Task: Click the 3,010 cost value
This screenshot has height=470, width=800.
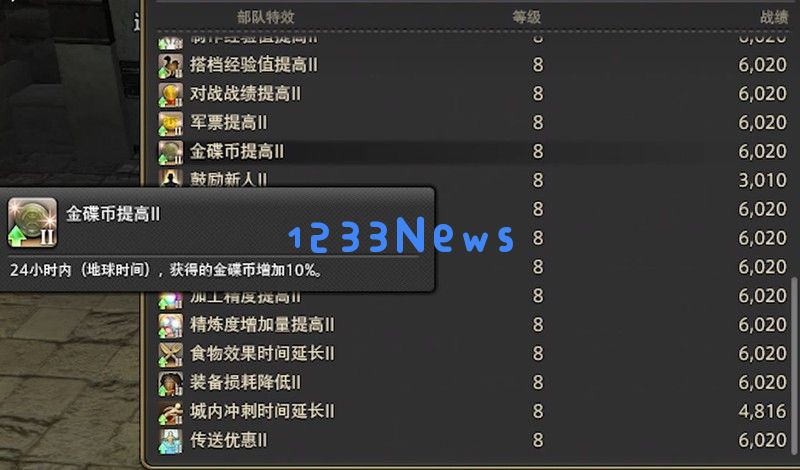Action: coord(762,180)
